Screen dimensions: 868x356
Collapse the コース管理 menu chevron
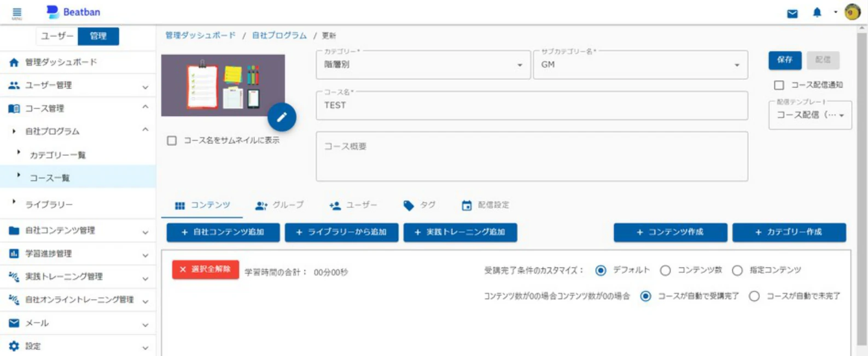[145, 107]
